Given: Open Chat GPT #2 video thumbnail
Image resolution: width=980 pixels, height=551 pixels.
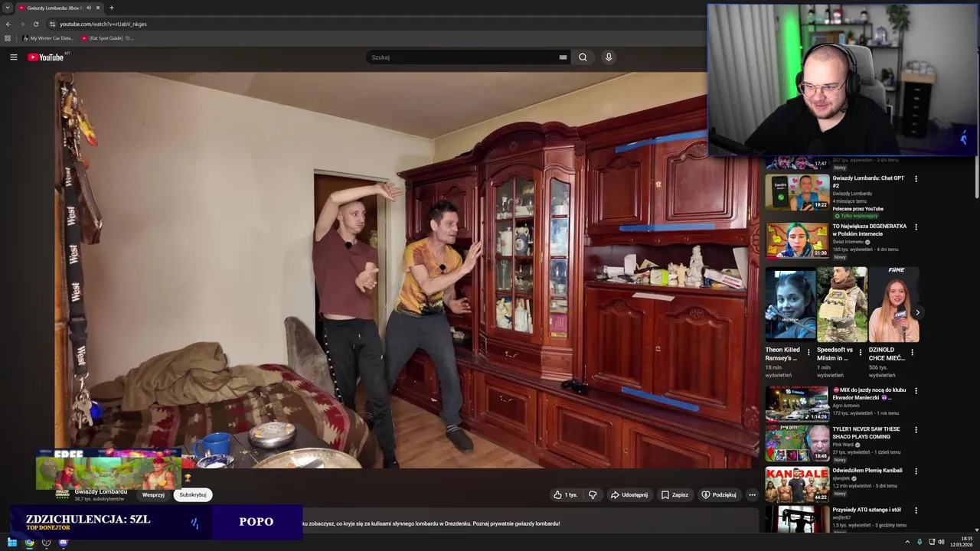Looking at the screenshot, I should click(x=797, y=193).
